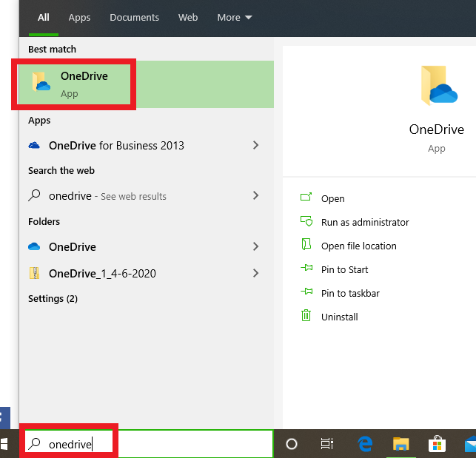Click the Pin to taskbar pin icon
Image resolution: width=476 pixels, height=458 pixels.
(x=306, y=292)
